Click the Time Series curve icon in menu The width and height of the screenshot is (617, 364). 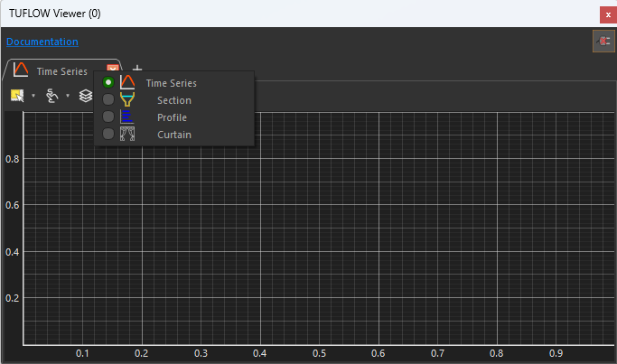coord(127,83)
